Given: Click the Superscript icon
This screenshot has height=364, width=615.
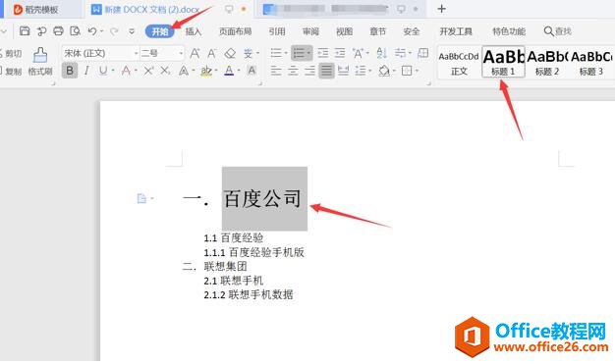Looking at the screenshot, I should (x=148, y=71).
